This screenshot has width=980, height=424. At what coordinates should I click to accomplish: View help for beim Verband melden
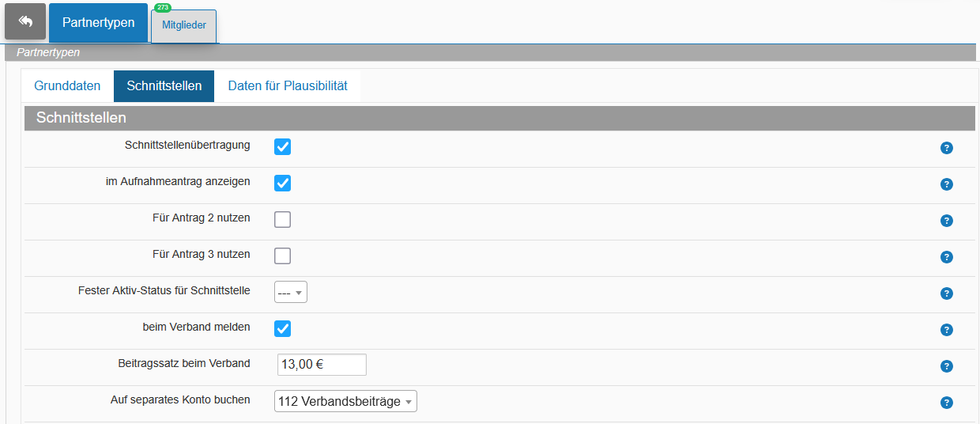pyautogui.click(x=947, y=330)
